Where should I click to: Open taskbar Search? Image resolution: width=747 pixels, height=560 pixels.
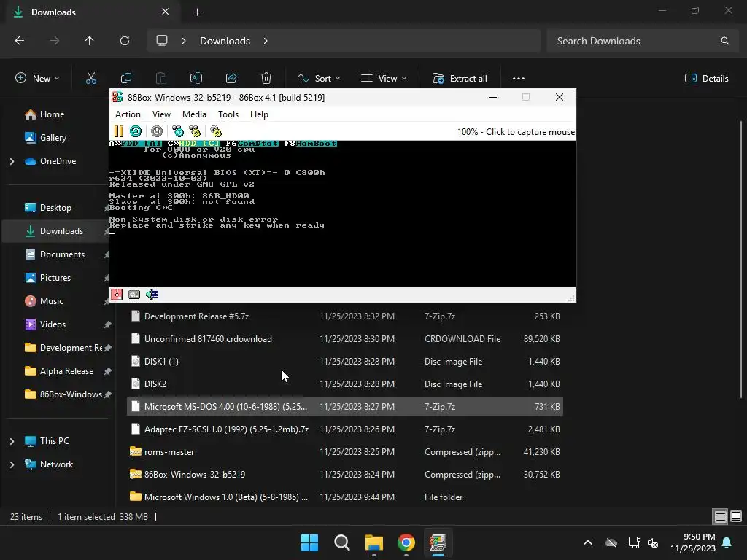tap(342, 542)
